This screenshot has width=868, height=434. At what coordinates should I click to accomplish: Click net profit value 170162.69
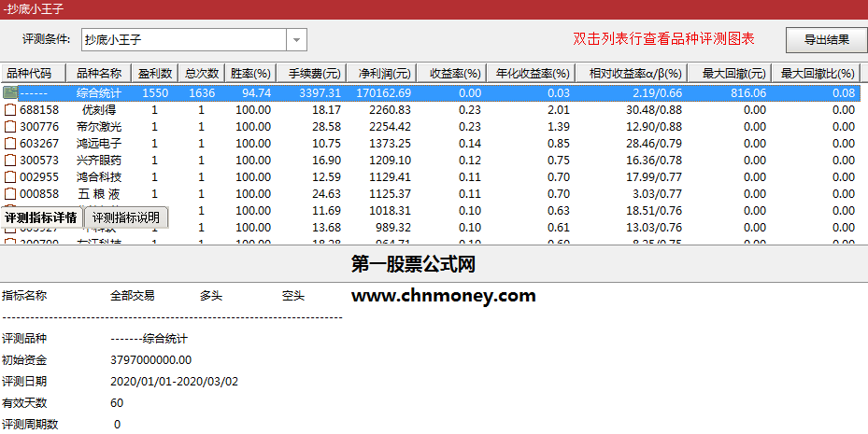point(383,93)
